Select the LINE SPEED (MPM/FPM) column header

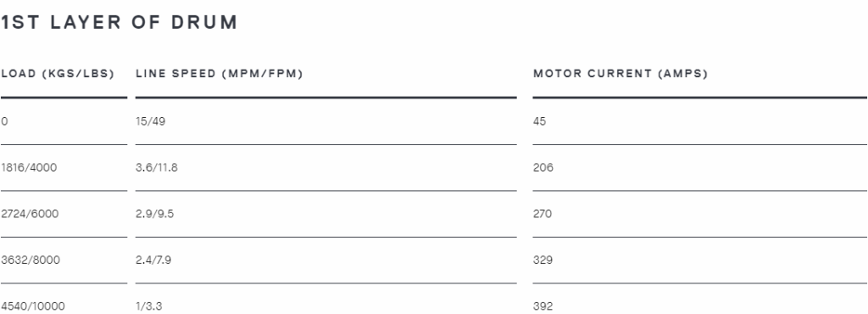coord(220,74)
